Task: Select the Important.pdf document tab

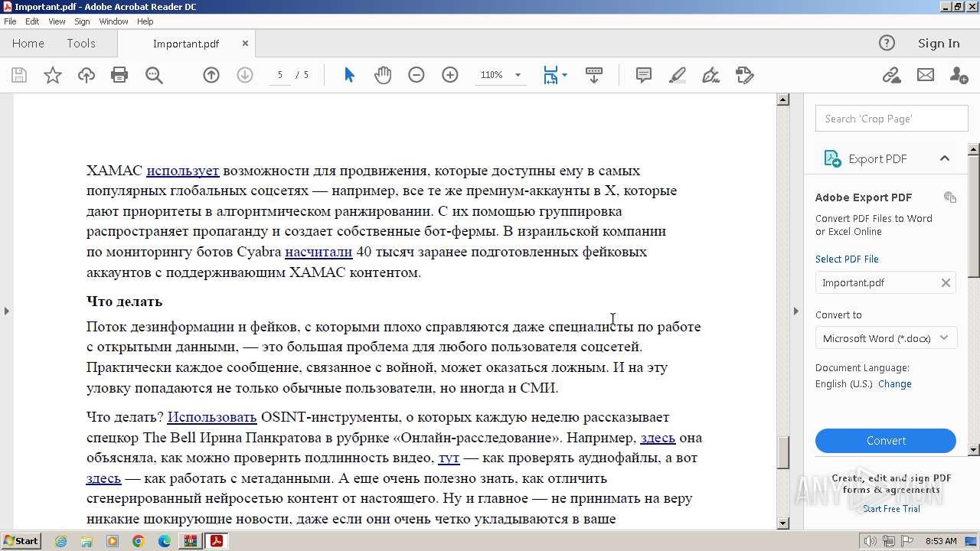Action: (186, 44)
